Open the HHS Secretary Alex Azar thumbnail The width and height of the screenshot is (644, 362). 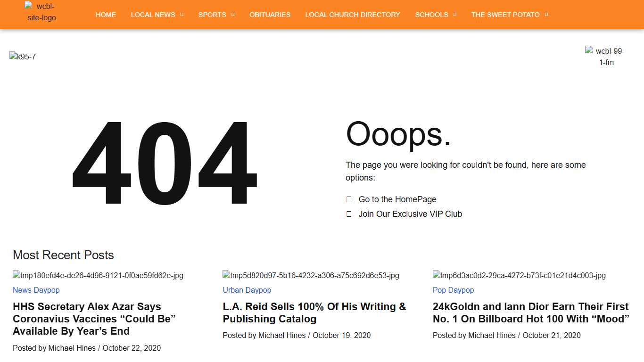pyautogui.click(x=98, y=275)
